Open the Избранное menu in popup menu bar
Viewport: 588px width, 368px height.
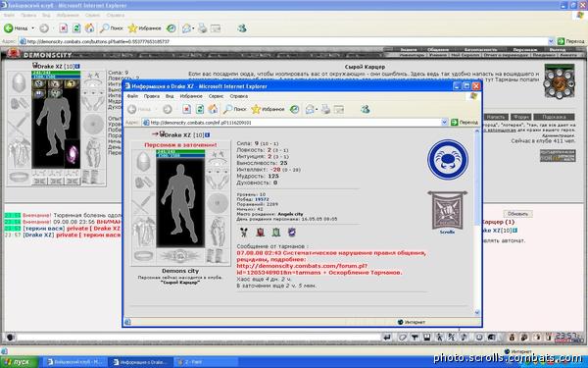click(x=191, y=96)
